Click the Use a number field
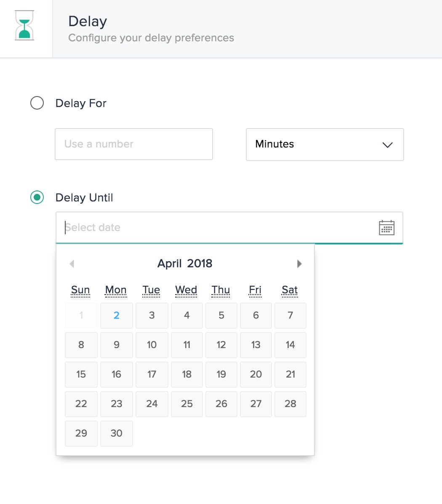442x504 pixels. tap(134, 144)
